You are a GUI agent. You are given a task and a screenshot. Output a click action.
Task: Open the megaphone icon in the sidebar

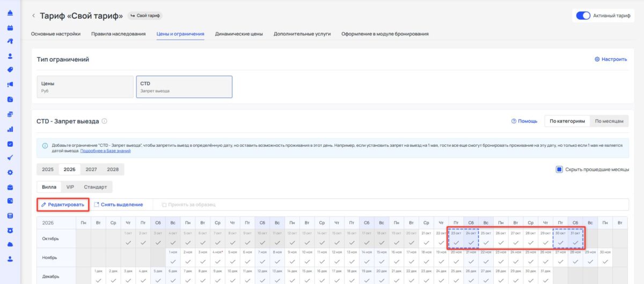coord(10,84)
